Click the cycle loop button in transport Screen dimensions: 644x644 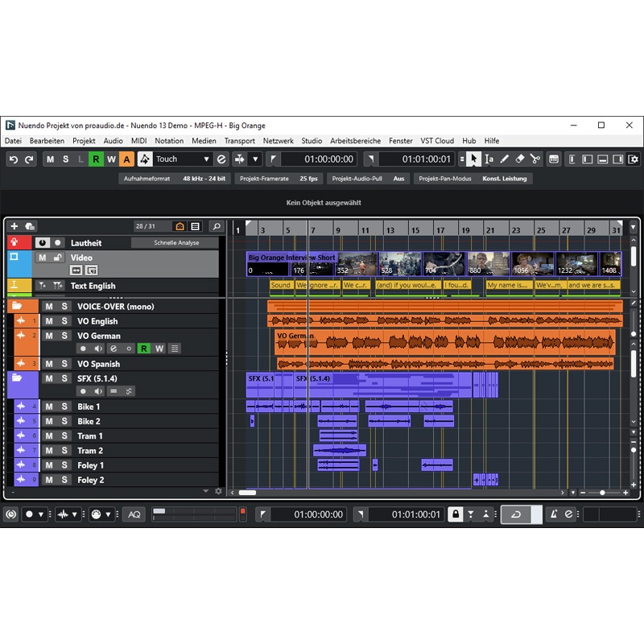(516, 514)
